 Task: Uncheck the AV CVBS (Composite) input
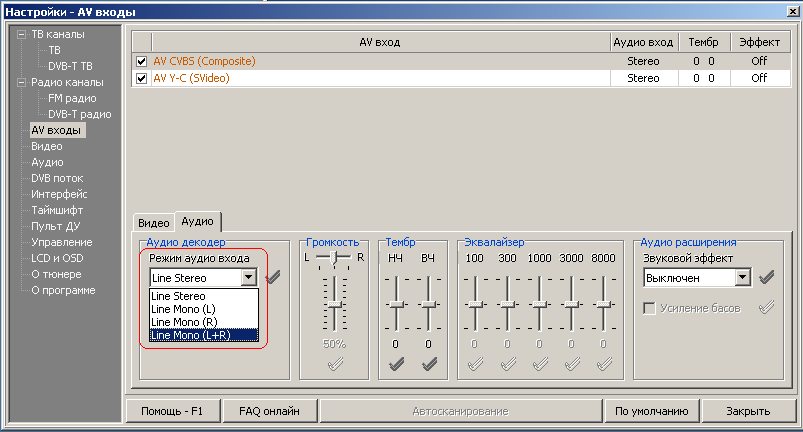pyautogui.click(x=141, y=61)
